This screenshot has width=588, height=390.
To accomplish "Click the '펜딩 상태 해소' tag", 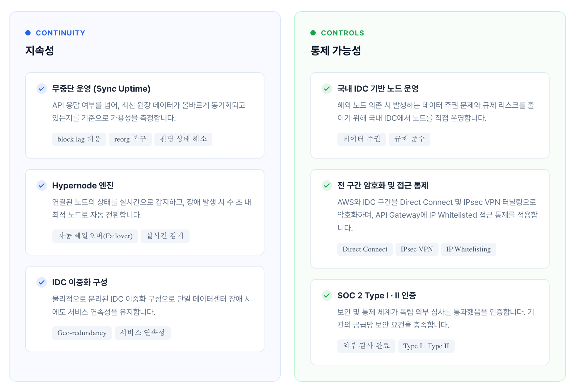I will coord(183,139).
